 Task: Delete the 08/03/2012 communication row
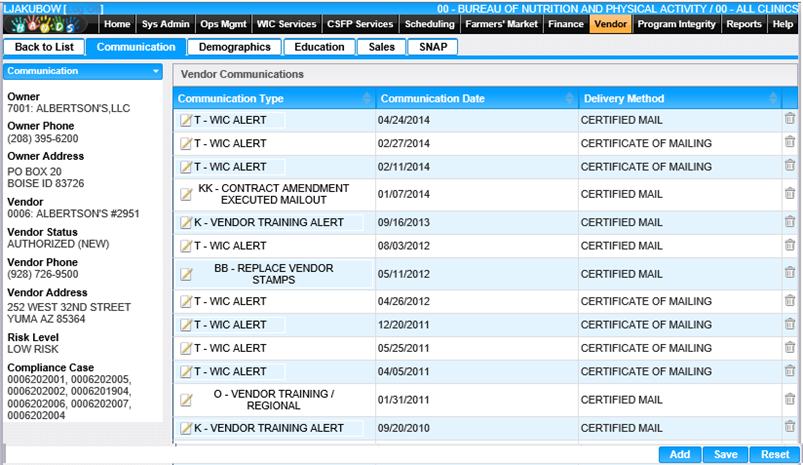point(790,245)
